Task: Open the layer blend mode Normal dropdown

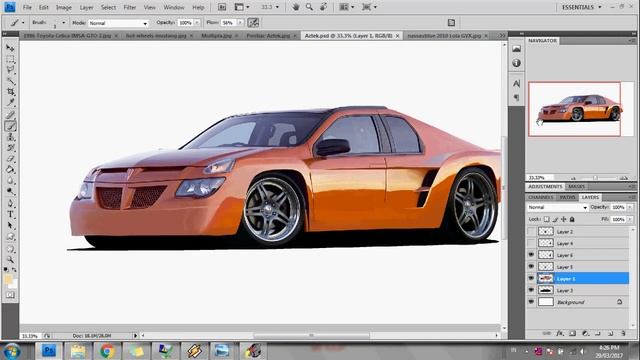Action: (557, 207)
